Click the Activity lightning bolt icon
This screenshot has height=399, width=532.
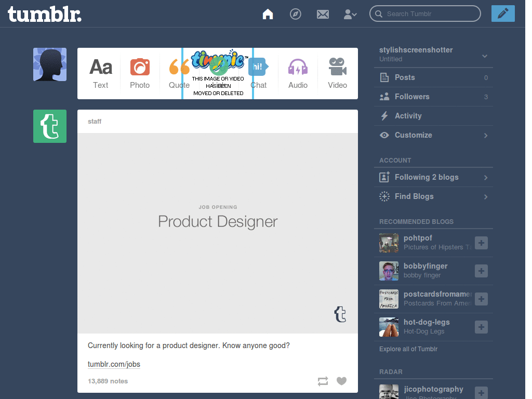tap(384, 116)
